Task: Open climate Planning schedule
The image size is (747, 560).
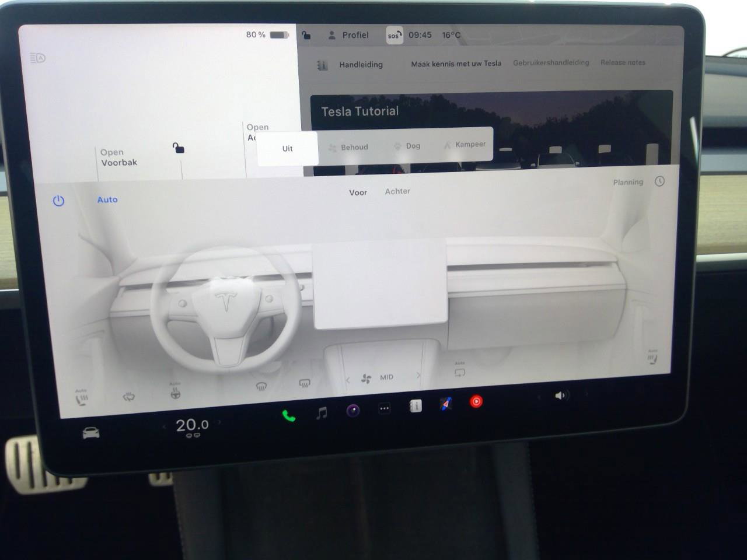Action: (x=628, y=183)
